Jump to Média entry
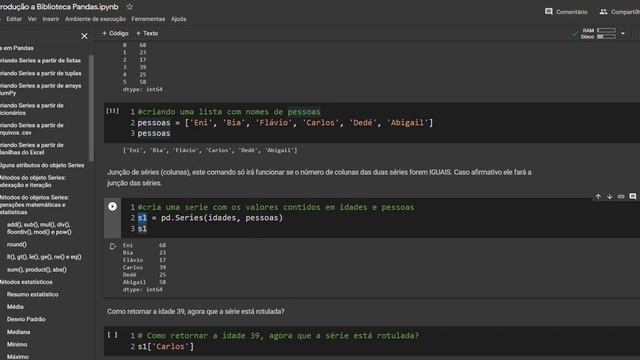Image resolution: width=640 pixels, height=360 pixels. pyautogui.click(x=15, y=307)
